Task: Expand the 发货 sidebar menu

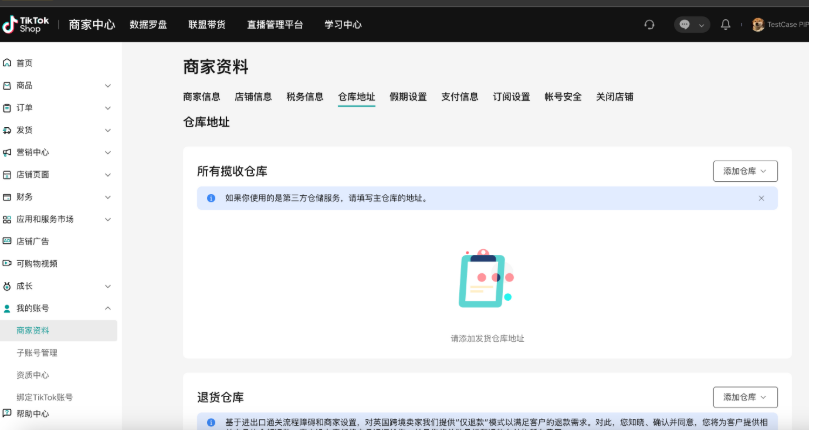Action: pyautogui.click(x=108, y=130)
